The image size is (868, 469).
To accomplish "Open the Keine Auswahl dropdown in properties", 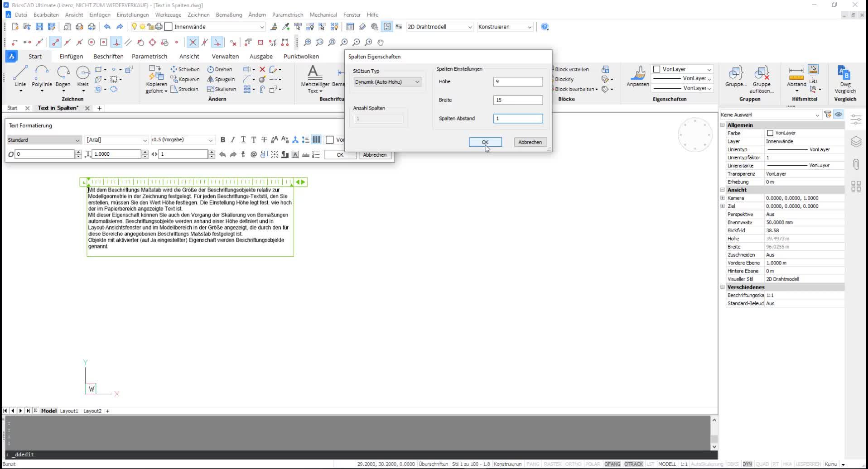I will [770, 115].
